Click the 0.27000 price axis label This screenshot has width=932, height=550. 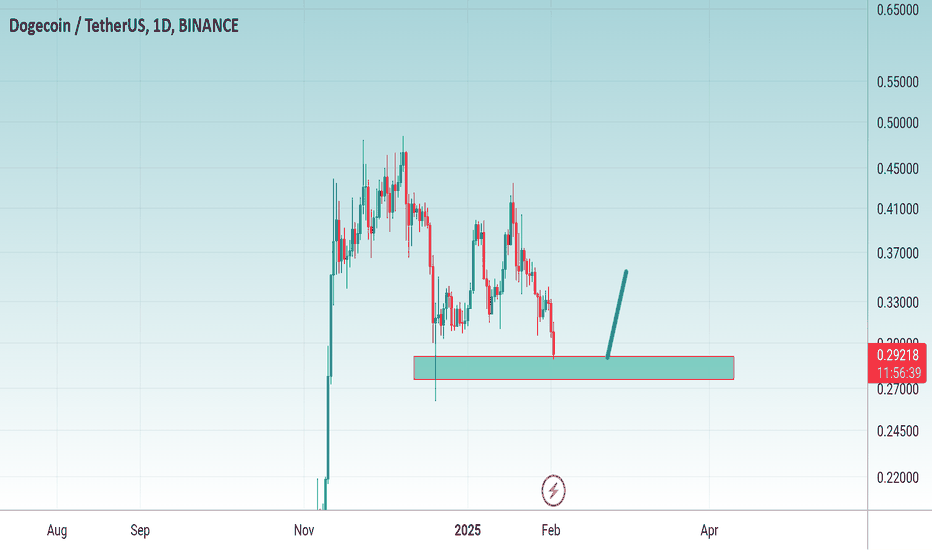click(x=898, y=389)
